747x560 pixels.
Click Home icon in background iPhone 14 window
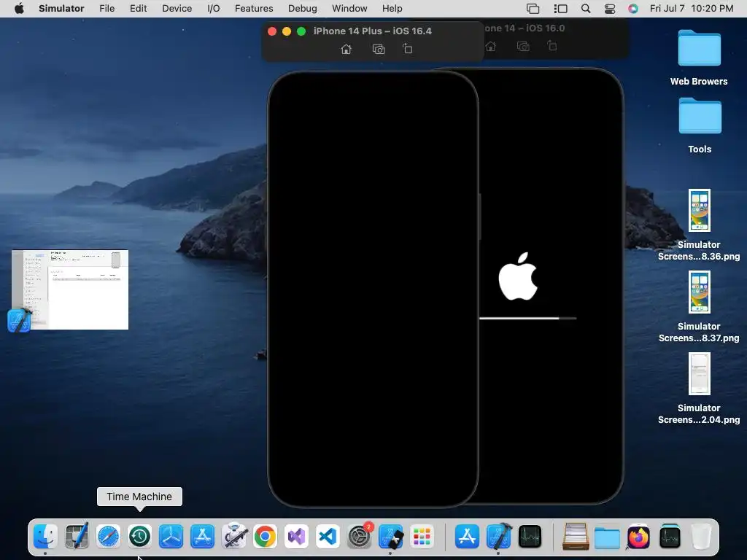pos(491,46)
